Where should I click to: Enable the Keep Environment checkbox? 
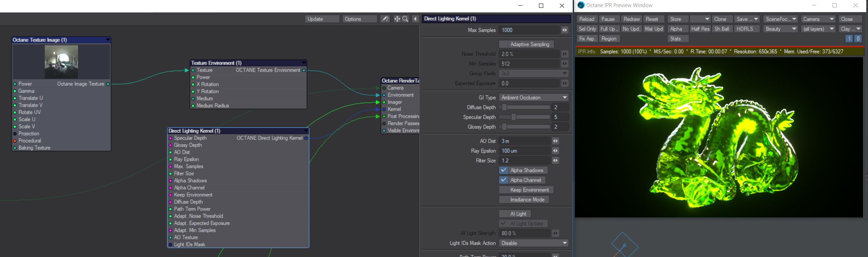526,190
